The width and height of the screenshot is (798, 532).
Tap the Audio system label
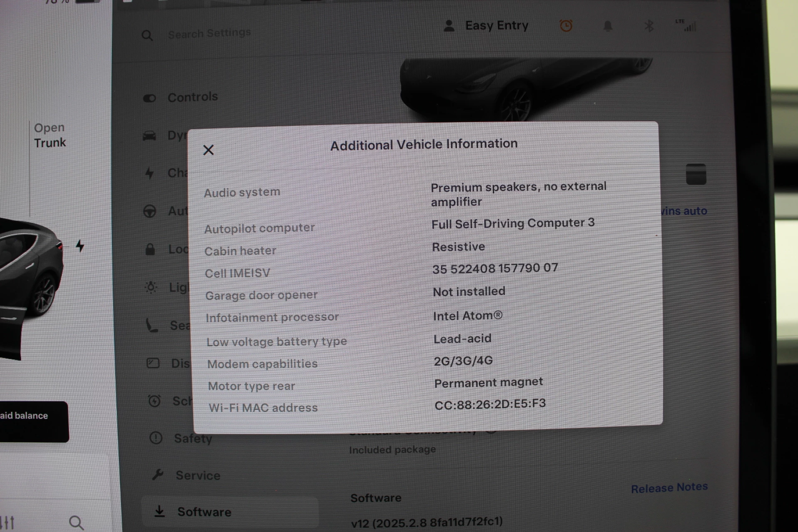click(x=242, y=192)
